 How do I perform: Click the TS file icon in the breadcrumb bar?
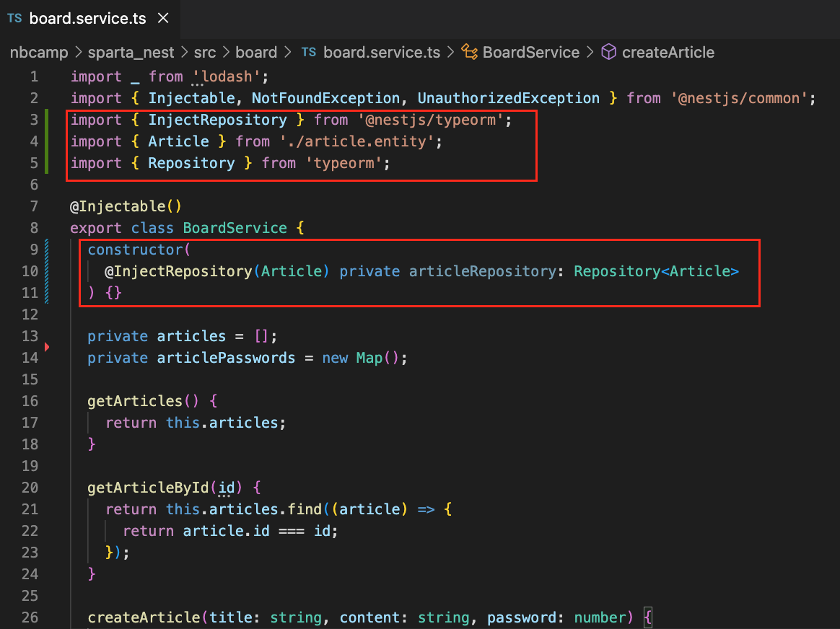[x=309, y=52]
